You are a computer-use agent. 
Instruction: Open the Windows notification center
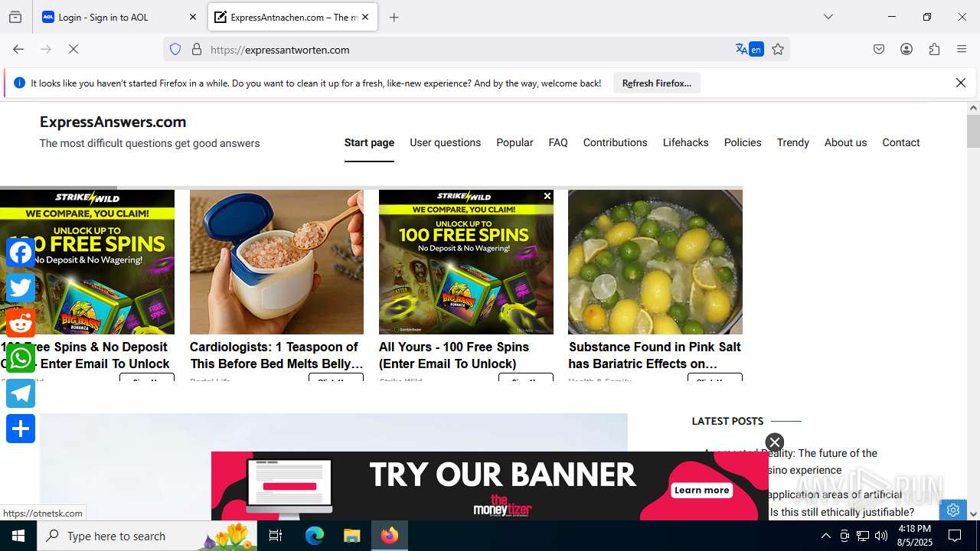tap(955, 536)
